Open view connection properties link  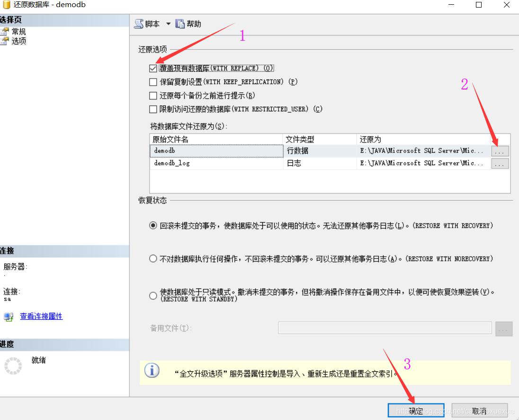41,316
